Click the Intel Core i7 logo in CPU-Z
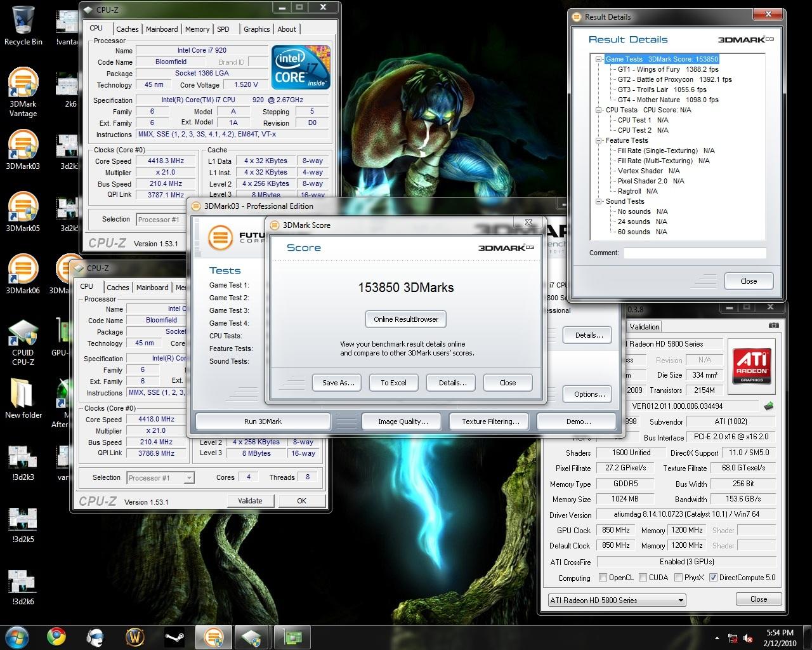This screenshot has width=812, height=650. coord(301,67)
